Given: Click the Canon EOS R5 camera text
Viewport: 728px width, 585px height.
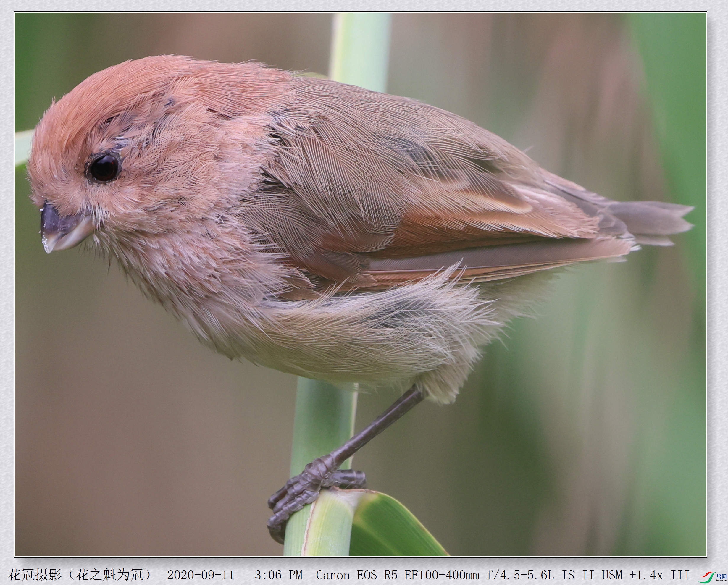Looking at the screenshot, I should click(x=357, y=575).
